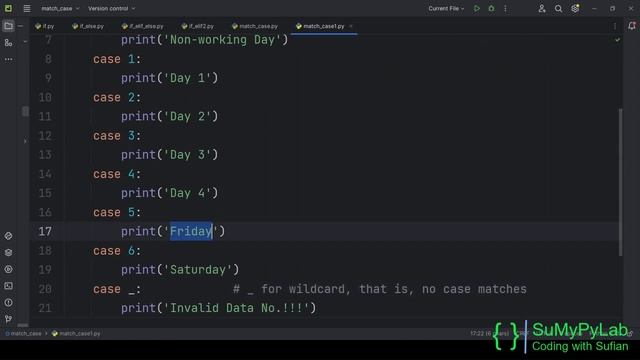The image size is (640, 360).
Task: Open the Terminal tool window
Action: pos(8,286)
